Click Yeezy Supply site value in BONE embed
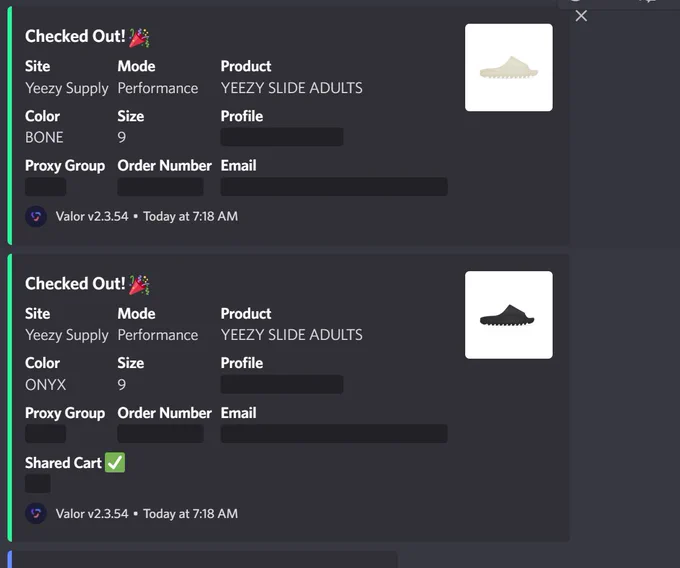Viewport: 680px width, 568px height. 67,88
